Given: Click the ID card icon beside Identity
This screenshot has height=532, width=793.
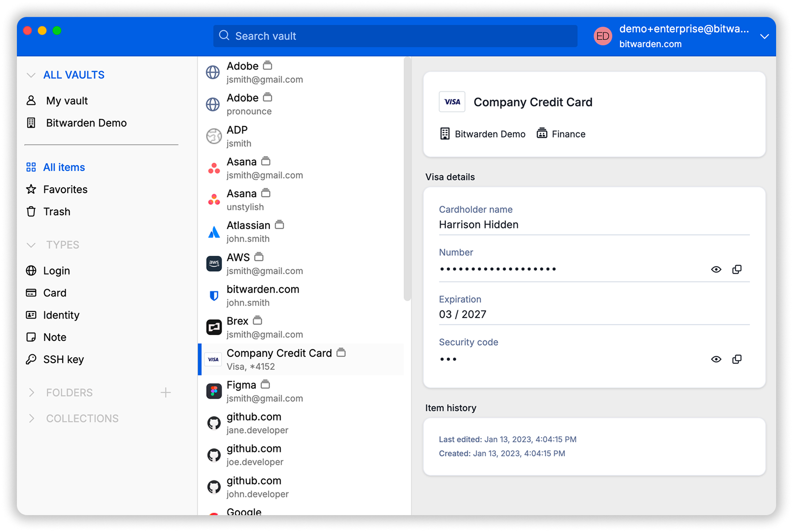Looking at the screenshot, I should point(31,315).
